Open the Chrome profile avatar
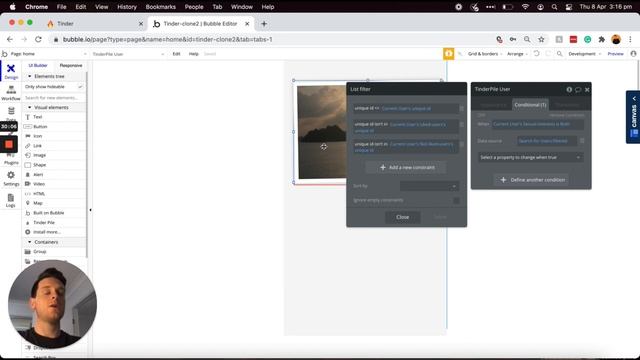This screenshot has width=640, height=360. click(616, 39)
